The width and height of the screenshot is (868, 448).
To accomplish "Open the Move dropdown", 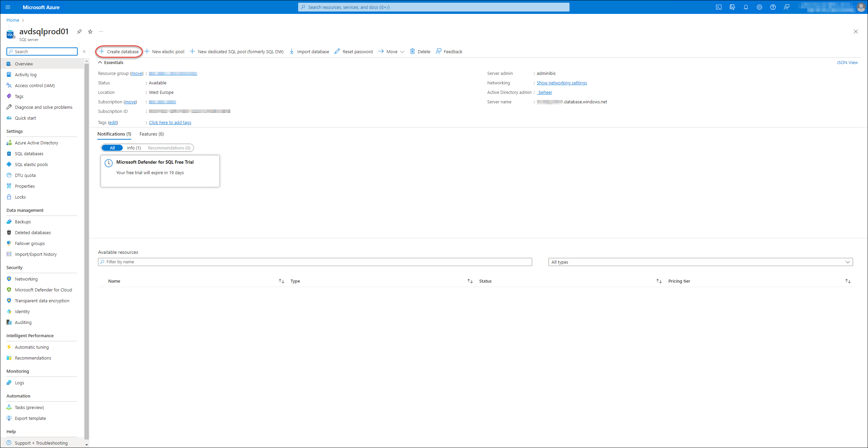I will click(x=391, y=52).
